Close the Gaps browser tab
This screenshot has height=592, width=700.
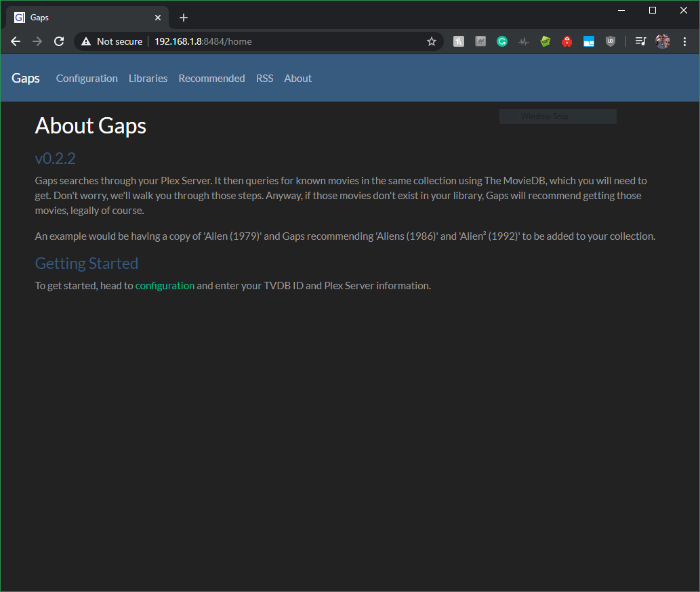158,18
